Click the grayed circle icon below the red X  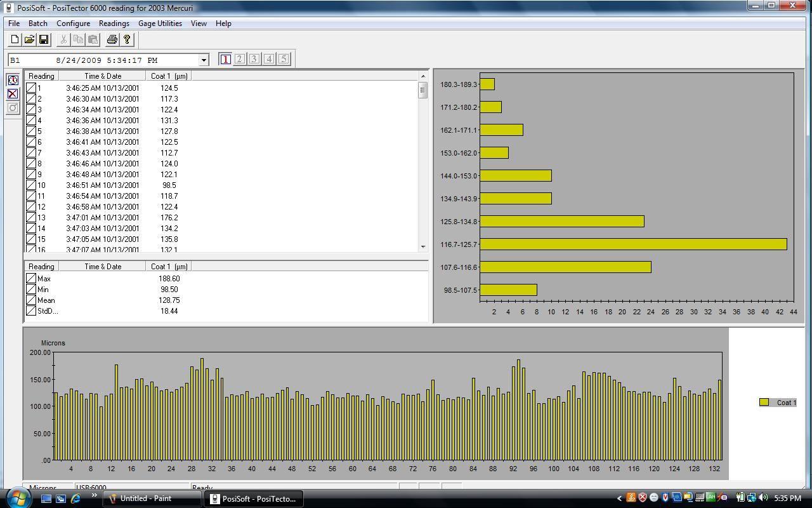(x=13, y=108)
